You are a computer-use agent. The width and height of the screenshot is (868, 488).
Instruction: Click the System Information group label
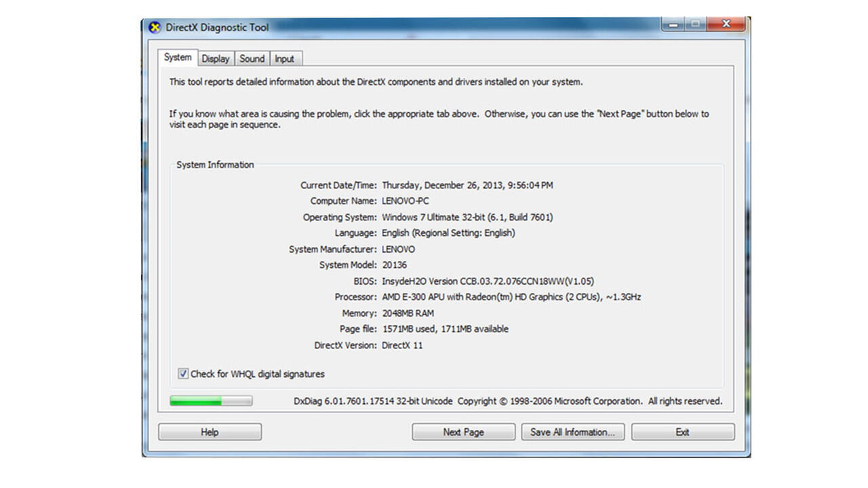tap(215, 165)
